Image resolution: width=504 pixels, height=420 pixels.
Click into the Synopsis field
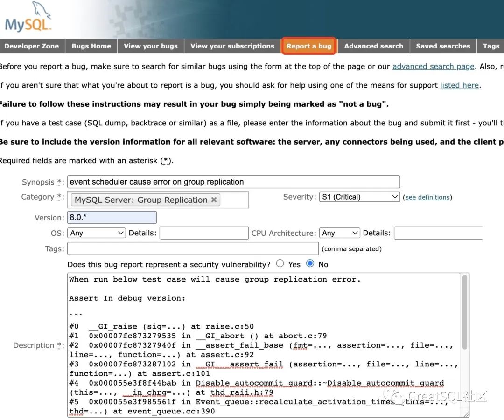pyautogui.click(x=234, y=182)
